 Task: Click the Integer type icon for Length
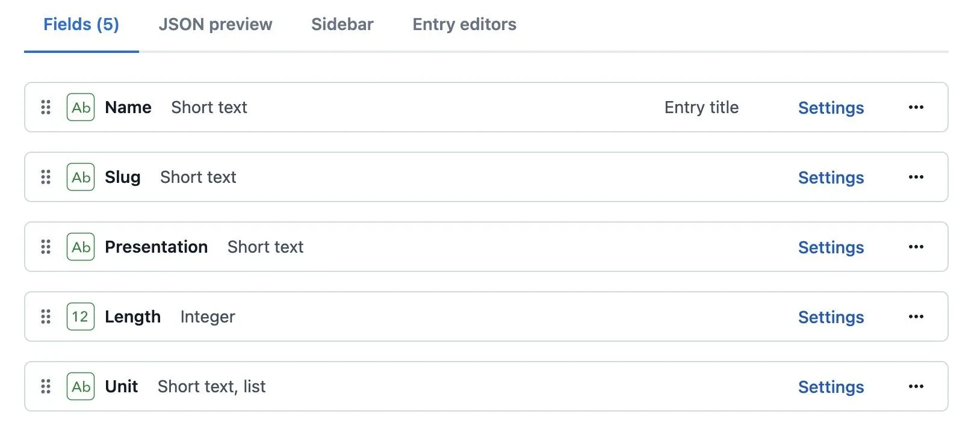81,316
